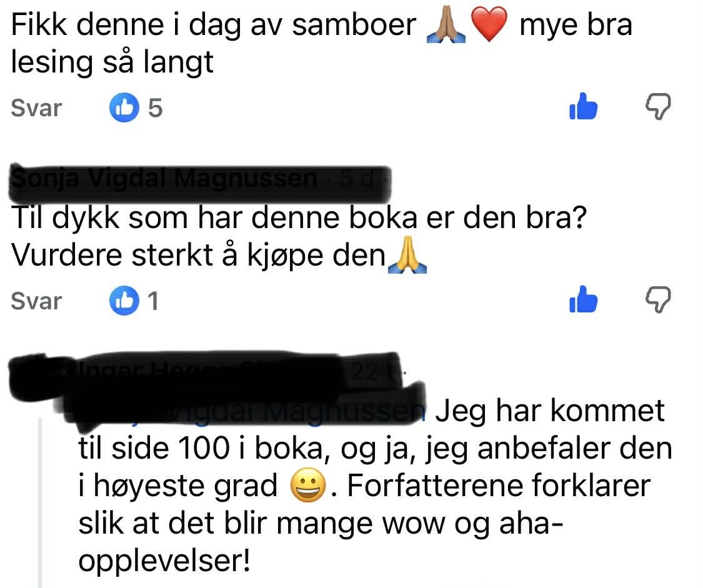The image size is (703, 588).
Task: Select the 'Fikk denne i dag' comment text
Action: 321,43
